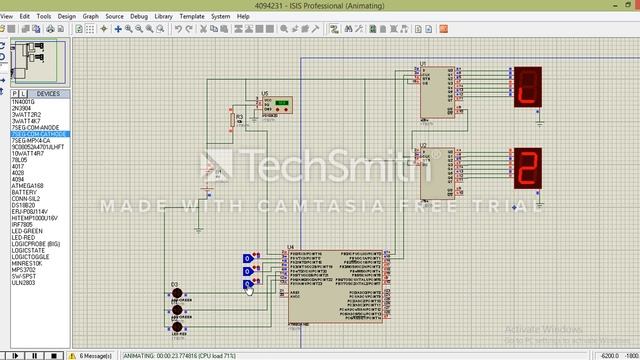Click the Electrical Rule Check icon
The image size is (640, 360).
[x=429, y=29]
